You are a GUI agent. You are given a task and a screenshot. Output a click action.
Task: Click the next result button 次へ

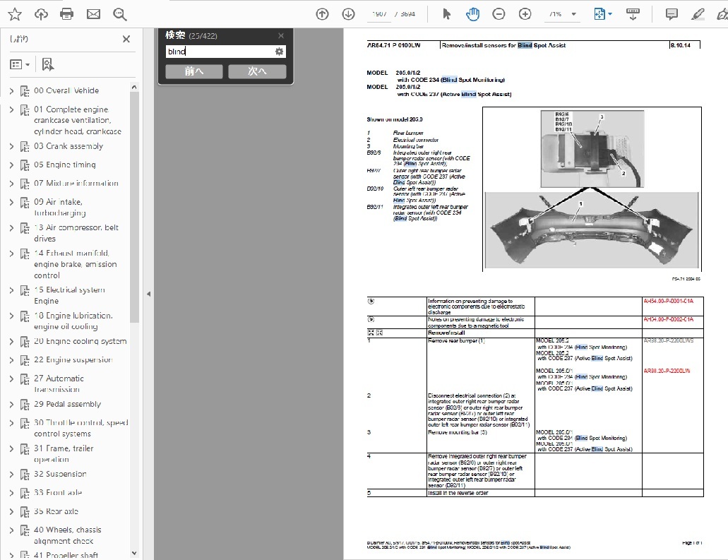coord(257,71)
